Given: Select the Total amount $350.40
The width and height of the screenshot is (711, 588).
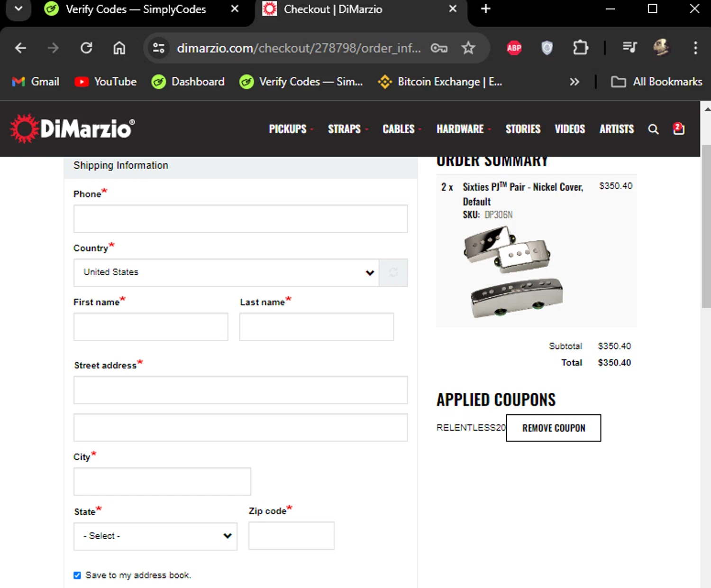Looking at the screenshot, I should (x=614, y=362).
